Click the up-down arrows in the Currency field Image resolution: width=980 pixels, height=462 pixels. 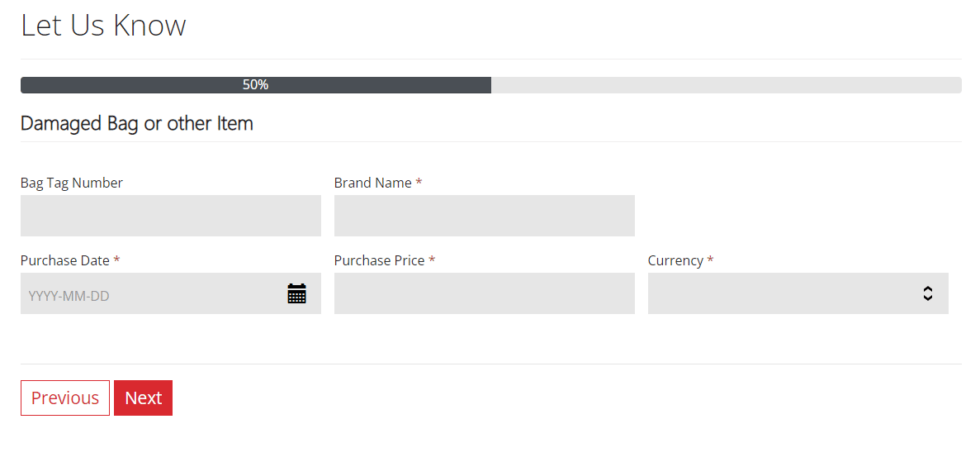coord(928,293)
